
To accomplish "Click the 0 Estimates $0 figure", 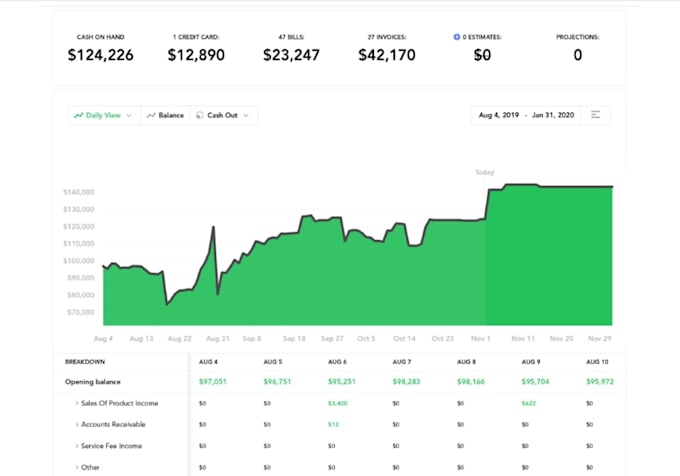I will 482,55.
